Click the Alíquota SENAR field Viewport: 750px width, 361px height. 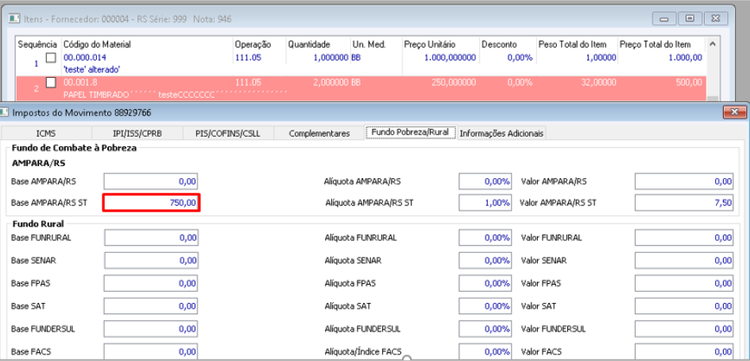[485, 261]
